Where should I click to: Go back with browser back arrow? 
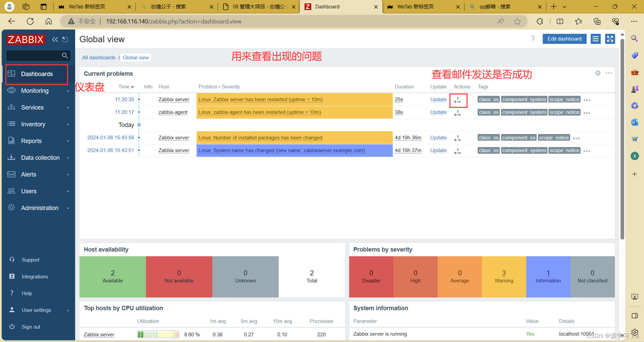click(12, 21)
